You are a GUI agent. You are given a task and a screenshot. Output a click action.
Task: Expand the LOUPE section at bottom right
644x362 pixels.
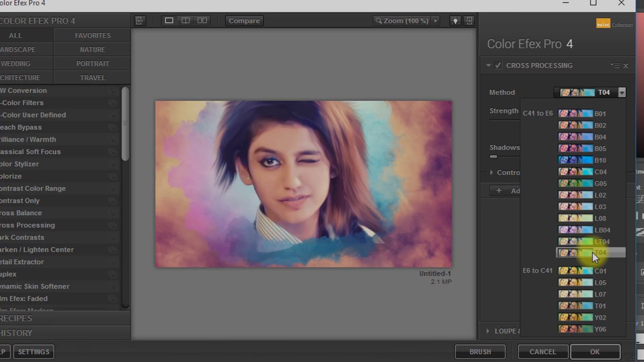488,331
